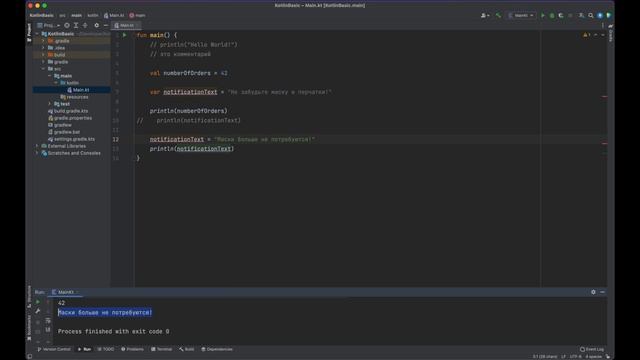Click the shield icon in toolbar
This screenshot has width=640, height=360.
(609, 16)
